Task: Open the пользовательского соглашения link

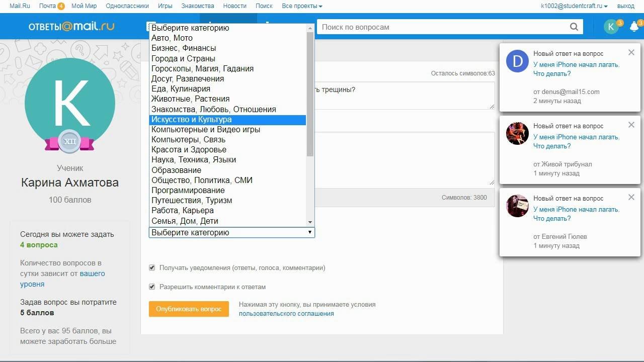Action: [x=286, y=313]
